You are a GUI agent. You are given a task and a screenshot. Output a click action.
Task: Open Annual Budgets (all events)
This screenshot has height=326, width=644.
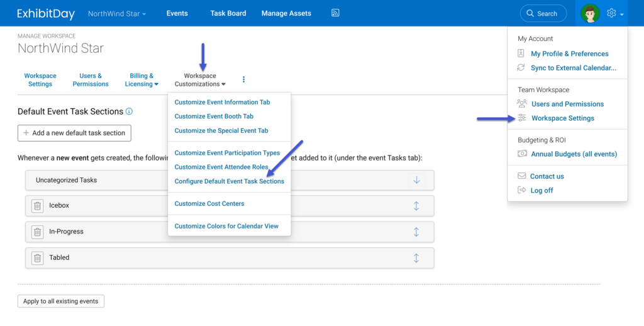(x=574, y=154)
